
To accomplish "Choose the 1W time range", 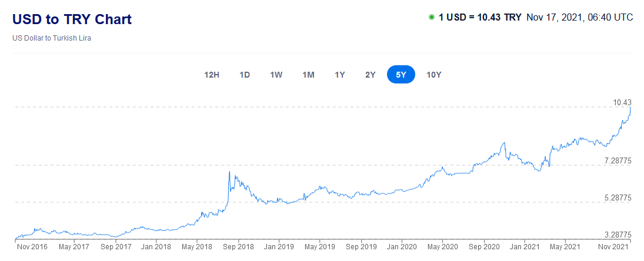I will click(x=276, y=75).
